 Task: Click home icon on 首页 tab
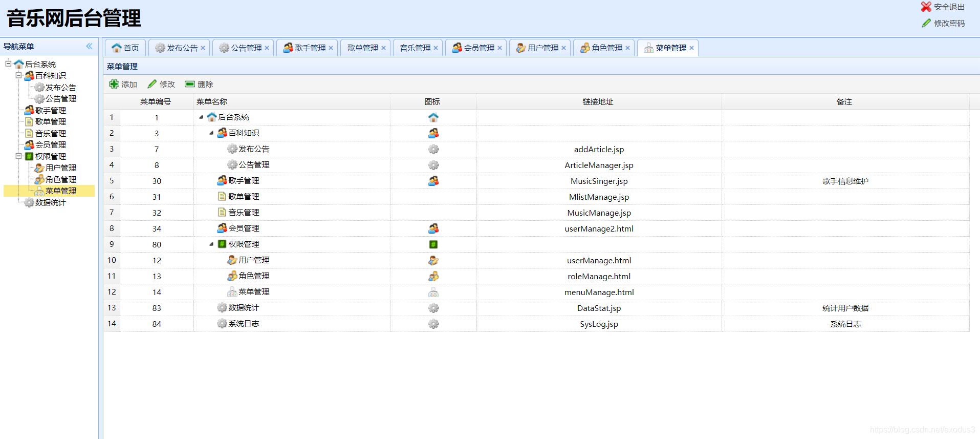pos(117,48)
